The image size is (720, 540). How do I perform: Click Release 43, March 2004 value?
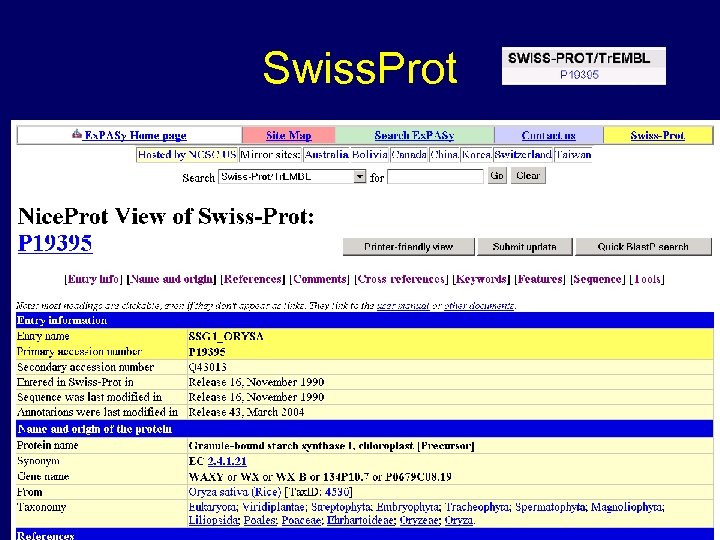coord(246,412)
